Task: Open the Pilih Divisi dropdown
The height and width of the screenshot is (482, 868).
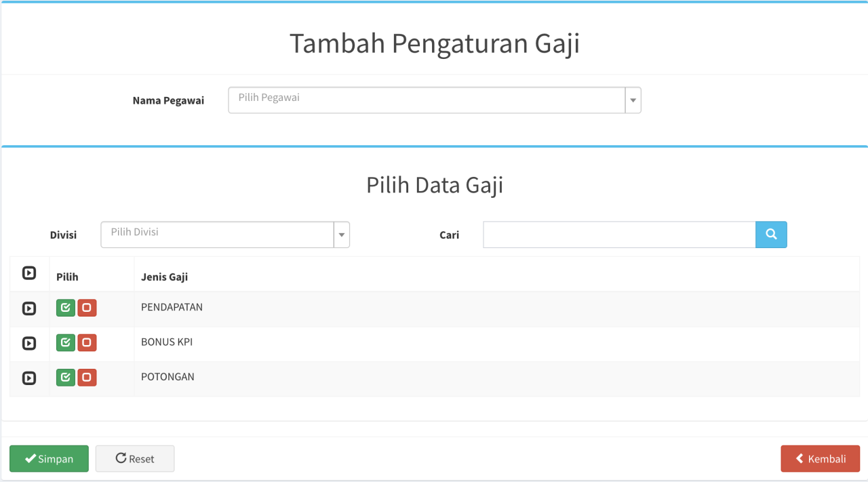Action: point(217,235)
